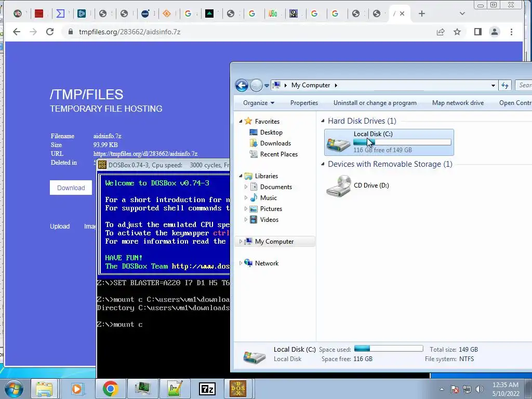Bookmark this page with the star icon
532x399 pixels.
457,32
